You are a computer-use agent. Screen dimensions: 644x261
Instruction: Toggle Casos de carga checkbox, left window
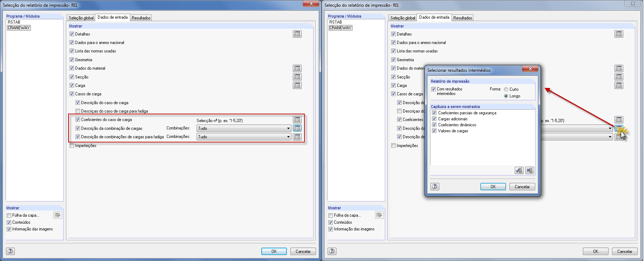tap(72, 94)
